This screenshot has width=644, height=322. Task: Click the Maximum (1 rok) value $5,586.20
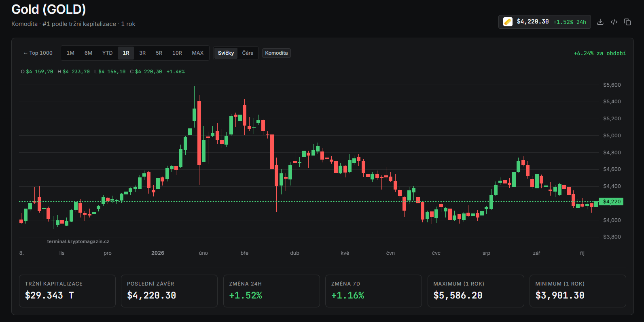458,296
